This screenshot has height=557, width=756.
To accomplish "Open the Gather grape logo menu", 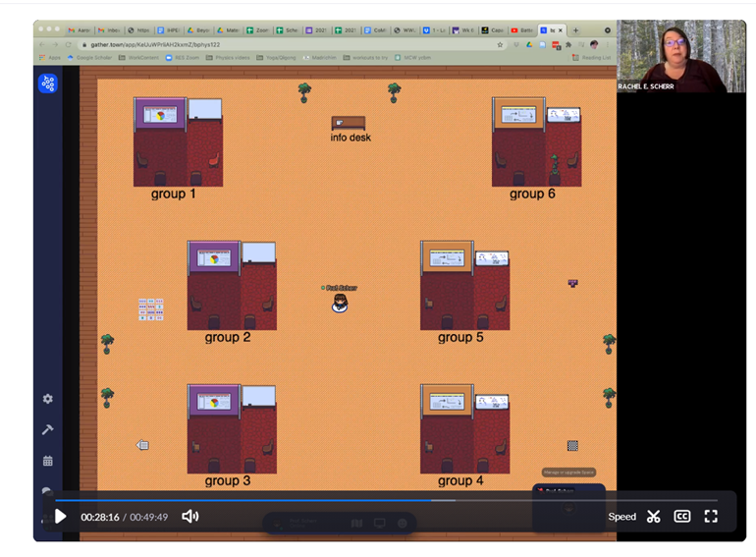I will pos(48,84).
